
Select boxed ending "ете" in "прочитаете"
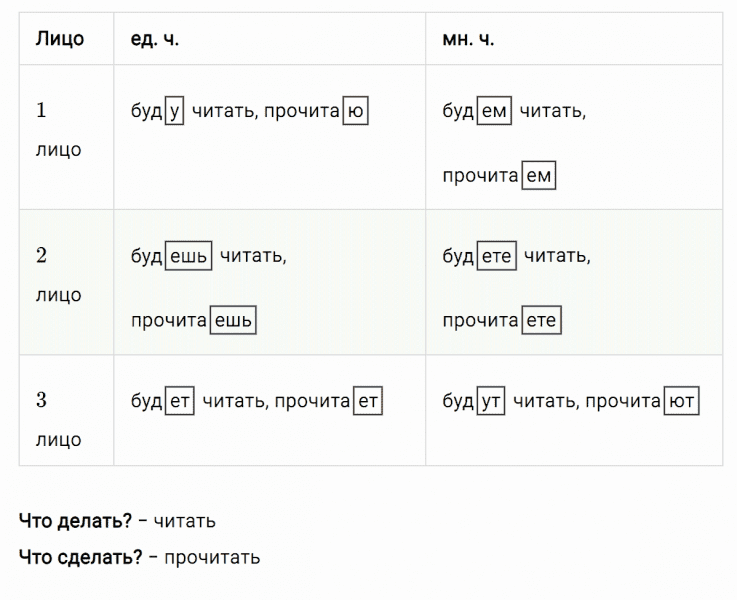pyautogui.click(x=540, y=321)
